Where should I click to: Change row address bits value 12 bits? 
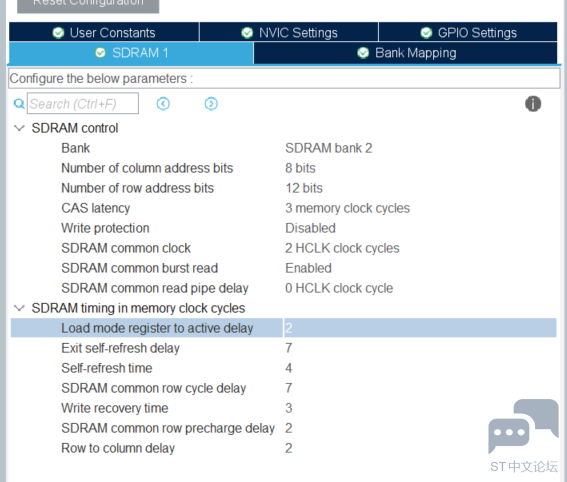click(304, 188)
